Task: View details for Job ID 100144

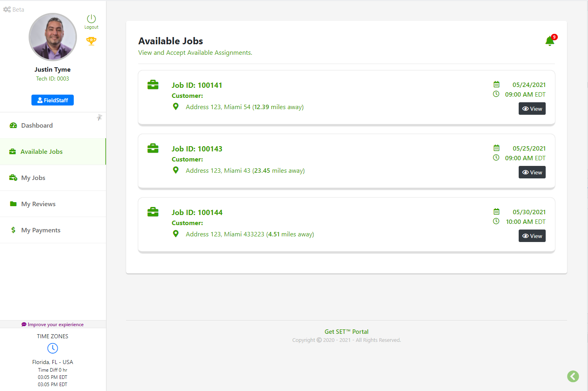Action: coord(532,236)
